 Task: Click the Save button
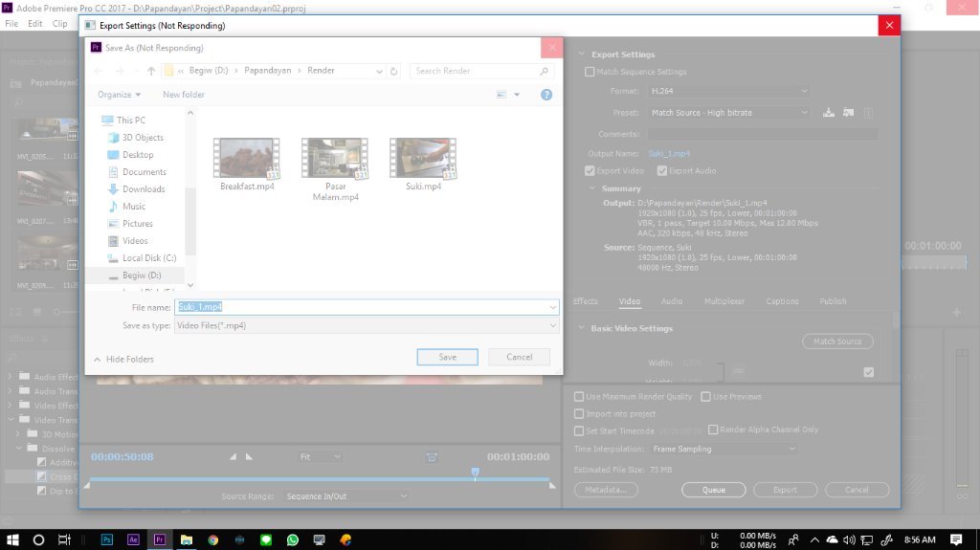point(447,357)
